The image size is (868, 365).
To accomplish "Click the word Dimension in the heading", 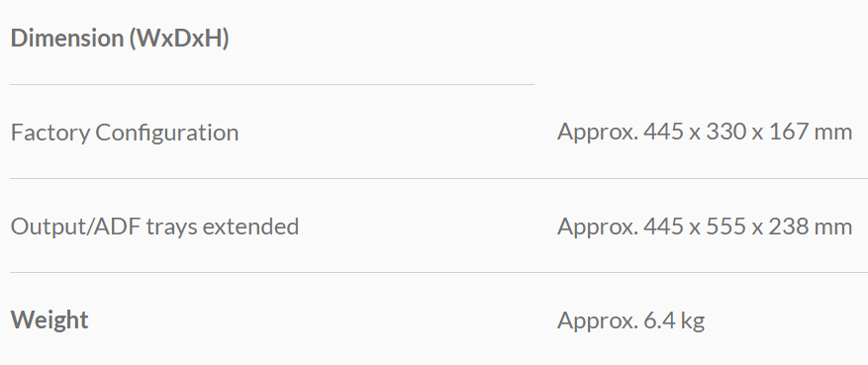I will pyautogui.click(x=67, y=39).
